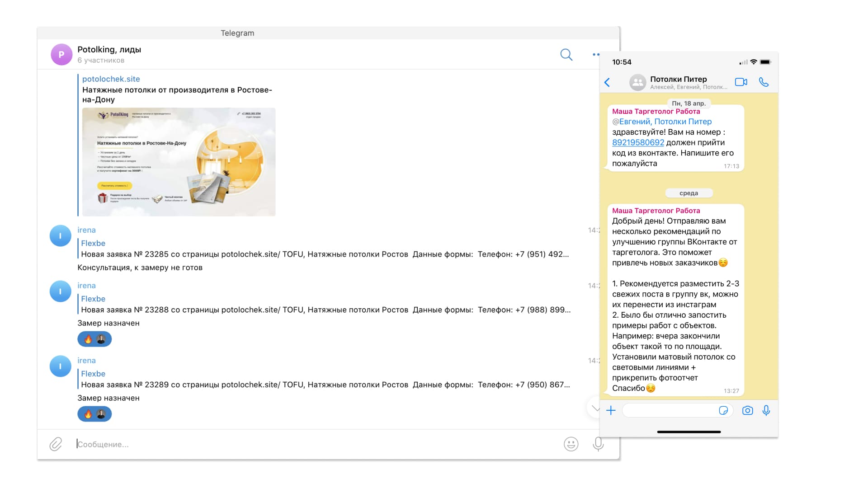The width and height of the screenshot is (868, 488).
Task: Click the Telegram voice message microphone
Action: [598, 444]
